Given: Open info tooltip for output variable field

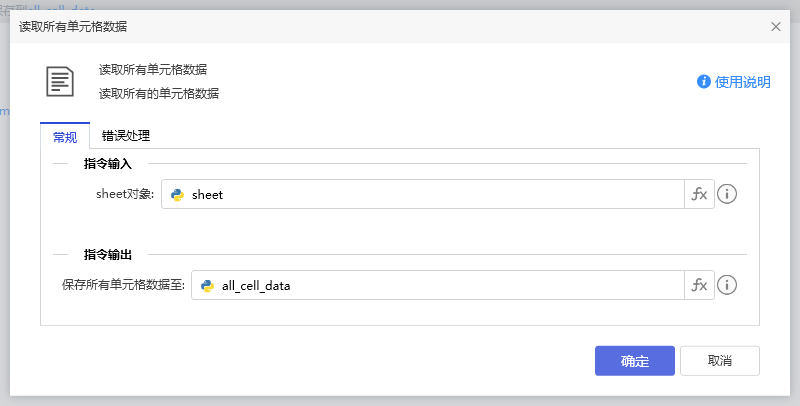Looking at the screenshot, I should point(728,286).
